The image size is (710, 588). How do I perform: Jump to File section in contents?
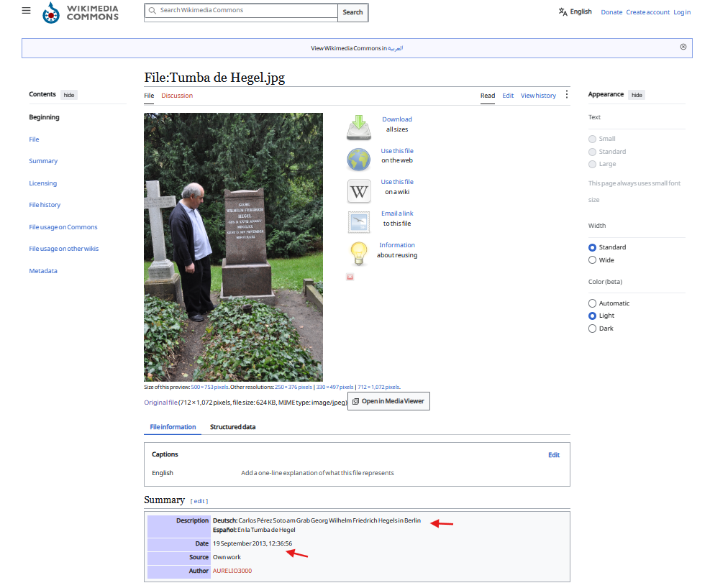(x=34, y=139)
